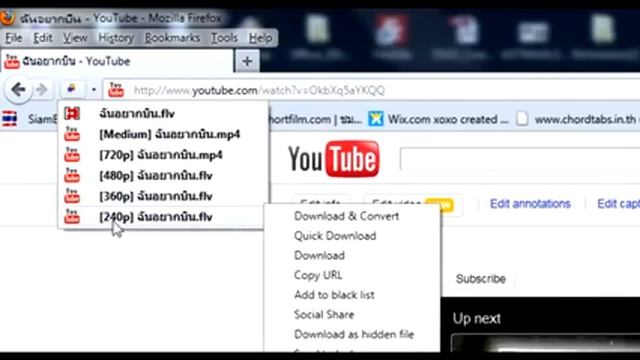This screenshot has width=640, height=360.
Task: Click the YouTube site icon in address bar
Action: 116,90
